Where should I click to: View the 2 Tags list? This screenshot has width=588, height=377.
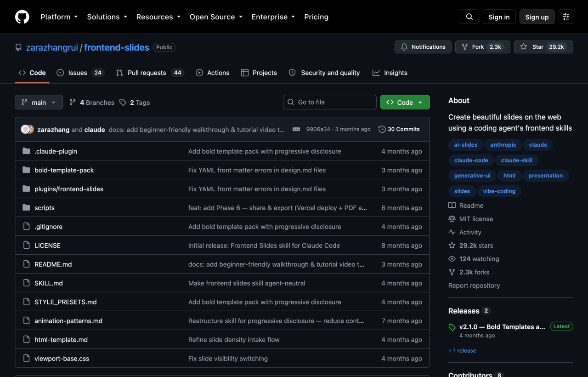click(135, 103)
